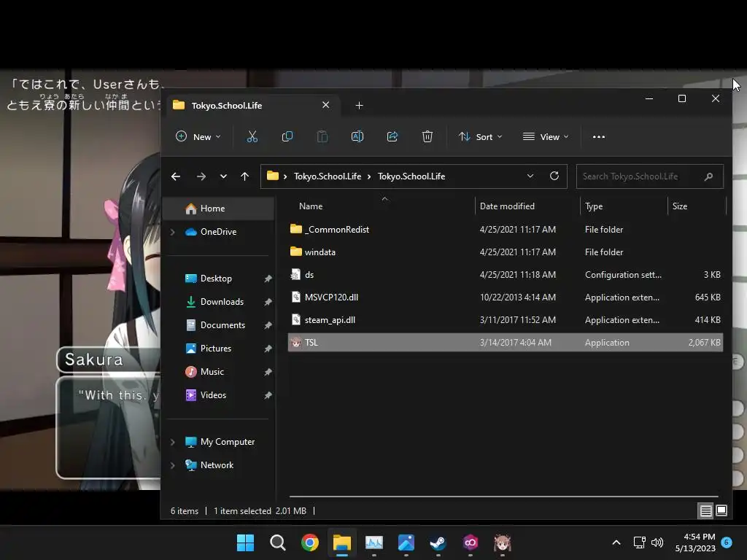Open Documents in Quick access
Viewport: 747px width, 560px height.
click(x=222, y=325)
